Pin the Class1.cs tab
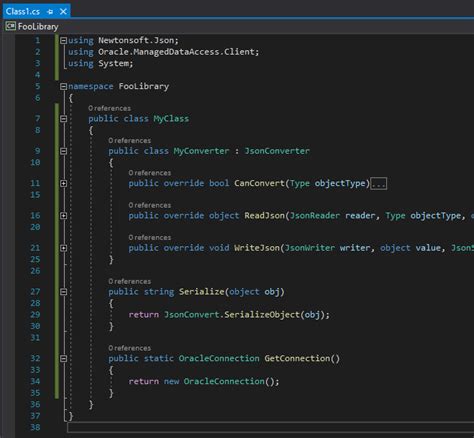The image size is (474, 438). coord(50,12)
